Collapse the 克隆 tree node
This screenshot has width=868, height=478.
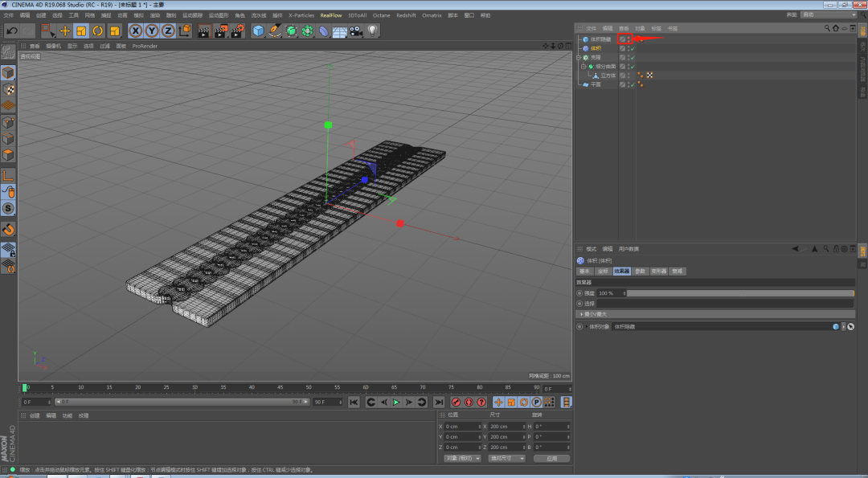(579, 58)
